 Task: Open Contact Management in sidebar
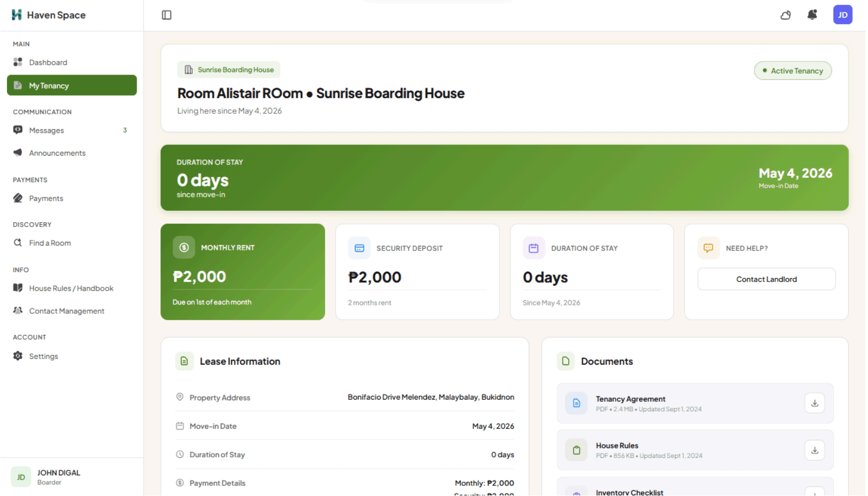tap(72, 311)
